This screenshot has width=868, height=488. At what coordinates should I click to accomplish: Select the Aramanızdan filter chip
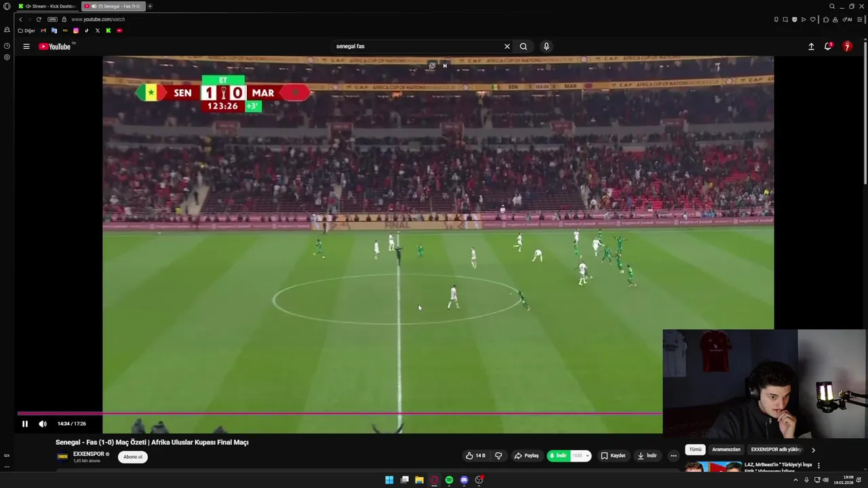[x=726, y=449]
